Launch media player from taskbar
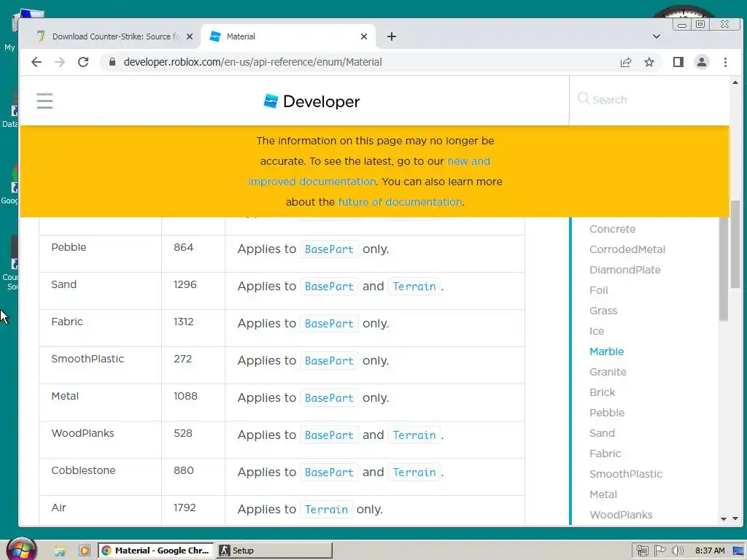Image resolution: width=747 pixels, height=560 pixels. point(85,551)
